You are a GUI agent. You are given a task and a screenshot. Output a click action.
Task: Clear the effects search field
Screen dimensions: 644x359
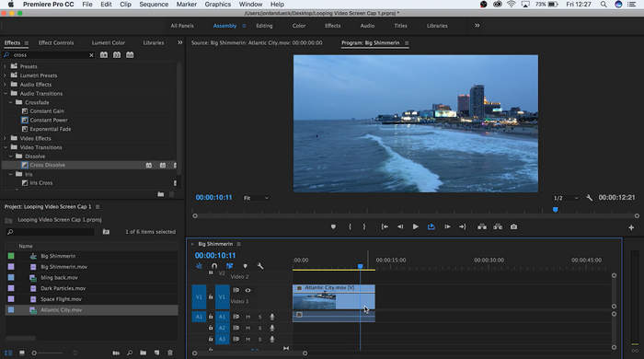pos(91,55)
